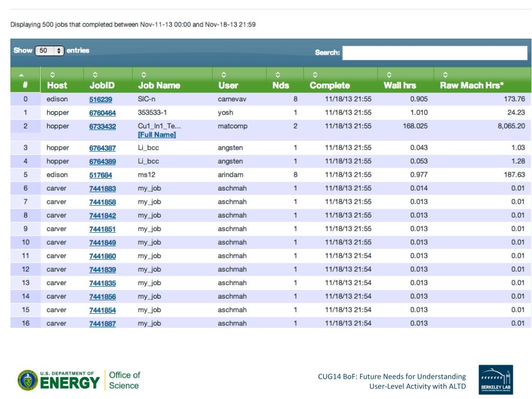The image size is (532, 399).
Task: Click the Displaying 500 jobs summary line
Action: click(x=133, y=24)
